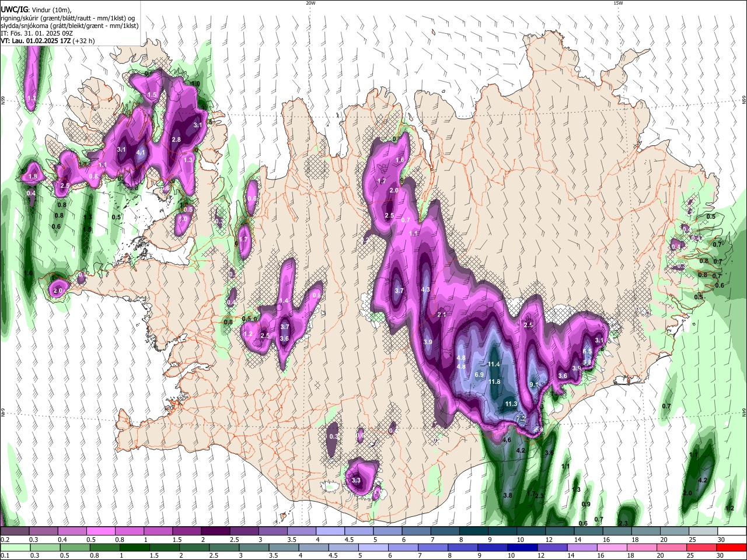The height and width of the screenshot is (560, 747).
Task: Click the UWC/IG title text
Action: tap(15, 9)
